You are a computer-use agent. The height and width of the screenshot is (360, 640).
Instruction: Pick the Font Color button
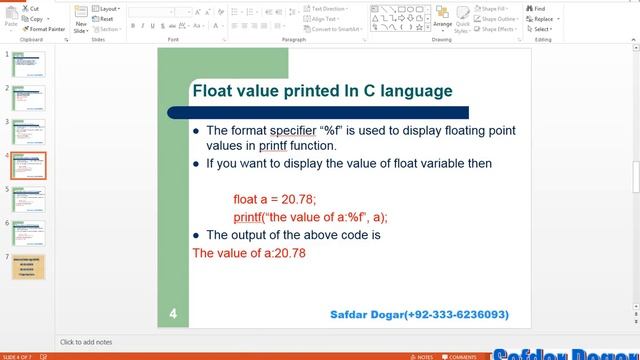click(x=215, y=26)
